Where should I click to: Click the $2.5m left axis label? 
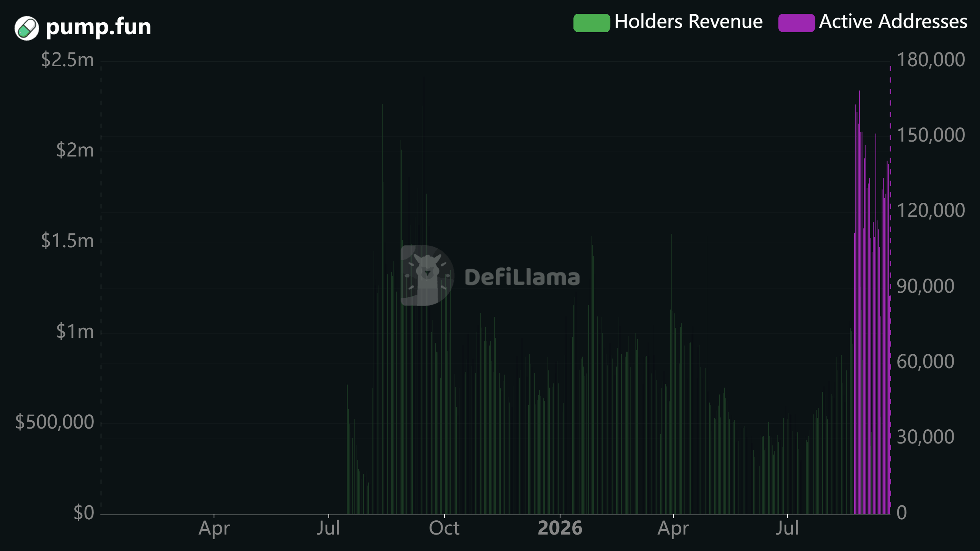click(68, 60)
